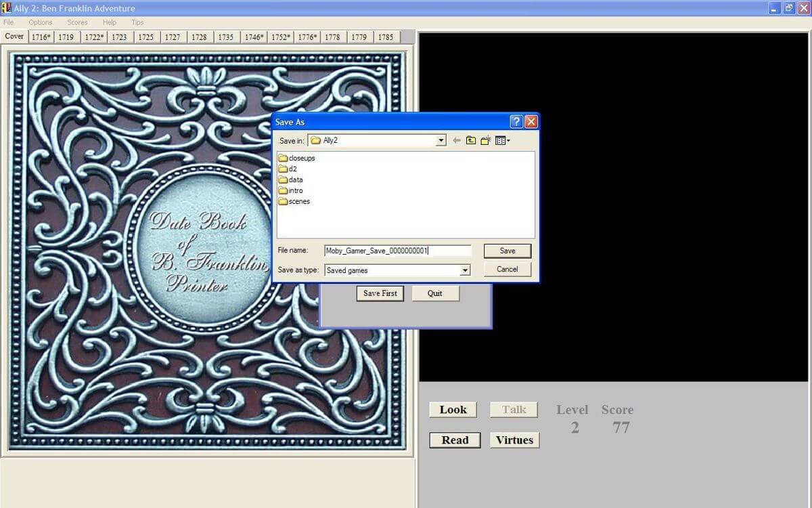Switch to the 1785 tab
Viewport: 812px width, 508px height.
[386, 37]
